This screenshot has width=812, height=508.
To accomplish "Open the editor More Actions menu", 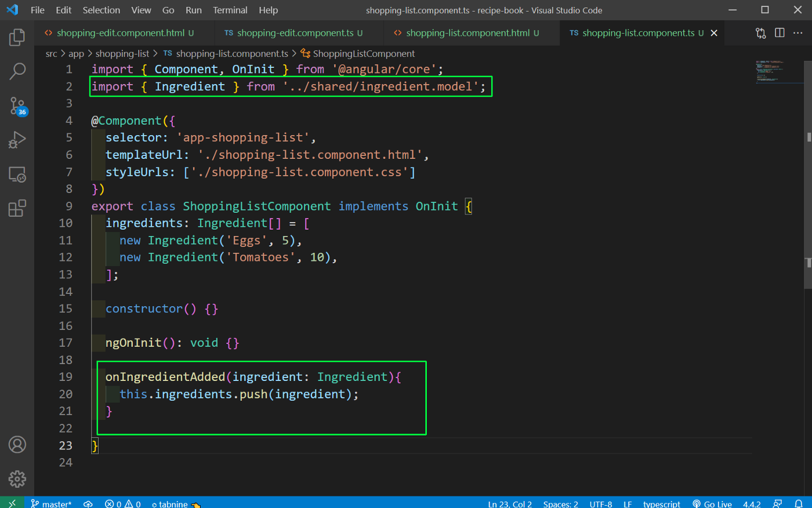I will point(799,33).
